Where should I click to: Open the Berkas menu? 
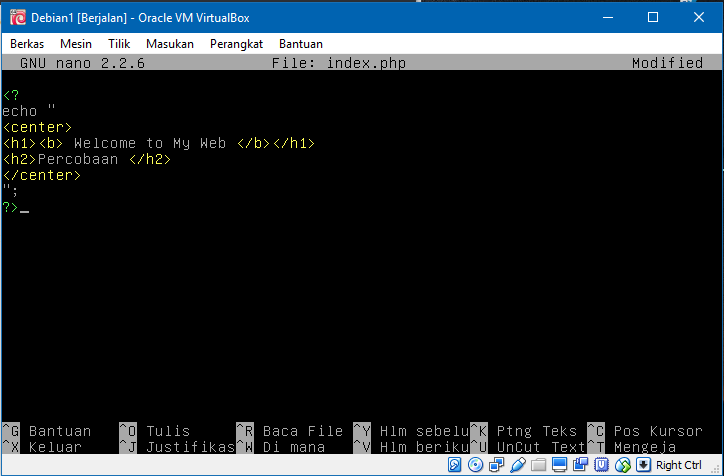click(27, 44)
